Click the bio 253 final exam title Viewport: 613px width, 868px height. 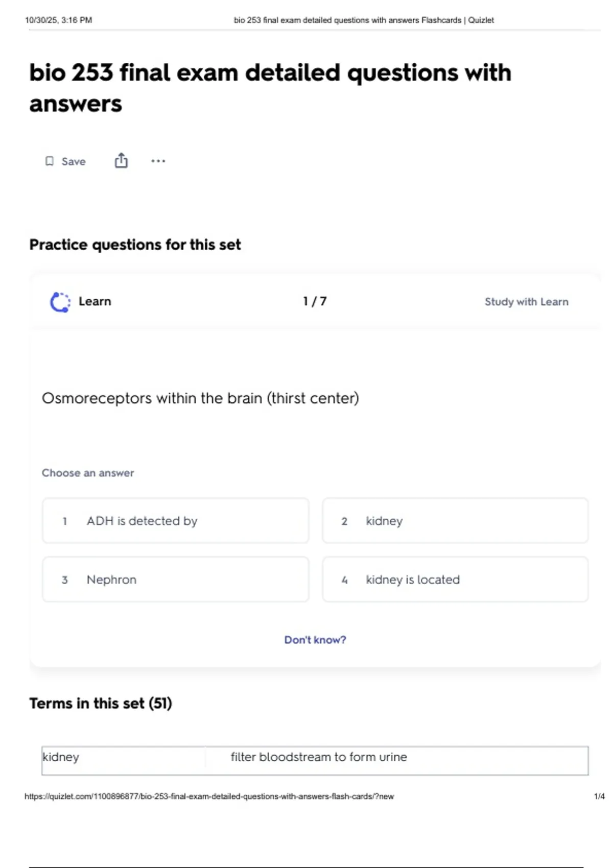coord(270,88)
